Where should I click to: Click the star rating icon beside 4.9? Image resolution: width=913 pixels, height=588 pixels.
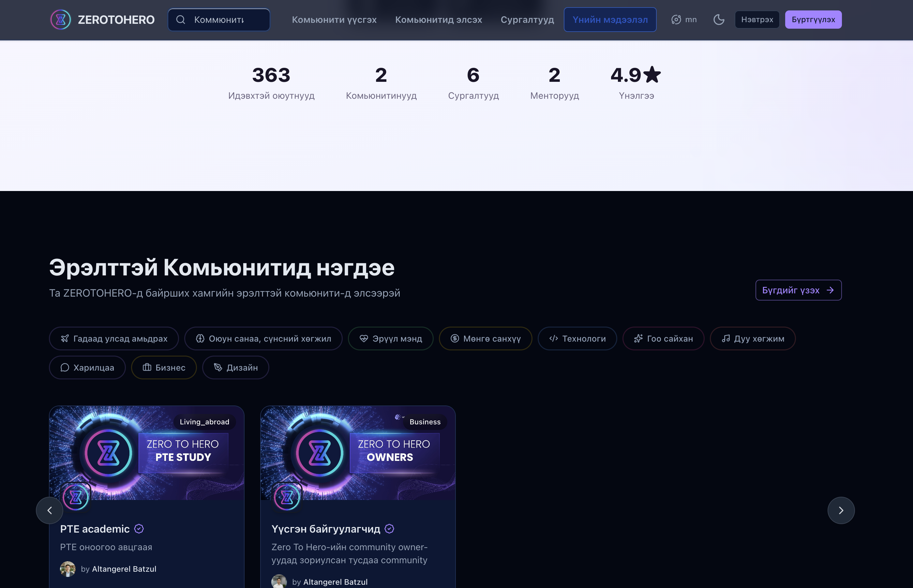pyautogui.click(x=652, y=74)
